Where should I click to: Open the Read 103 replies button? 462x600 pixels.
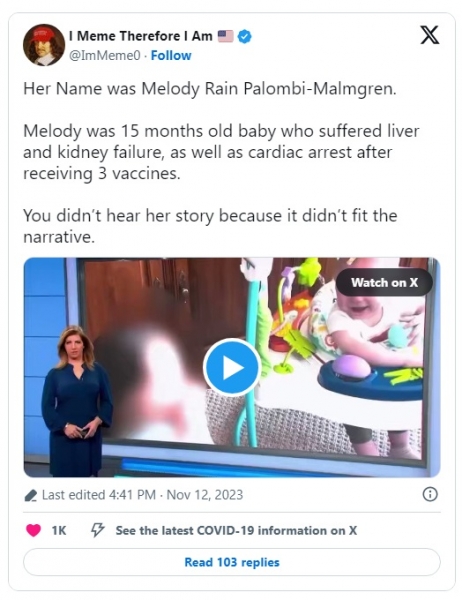coord(232,562)
